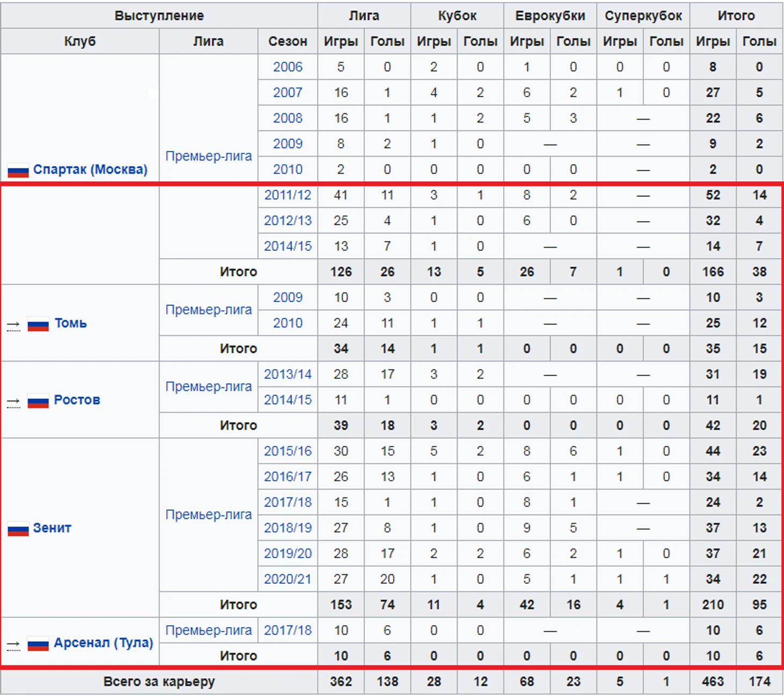
Task: Open the 2014/15 season link for Ростов
Action: [x=288, y=400]
